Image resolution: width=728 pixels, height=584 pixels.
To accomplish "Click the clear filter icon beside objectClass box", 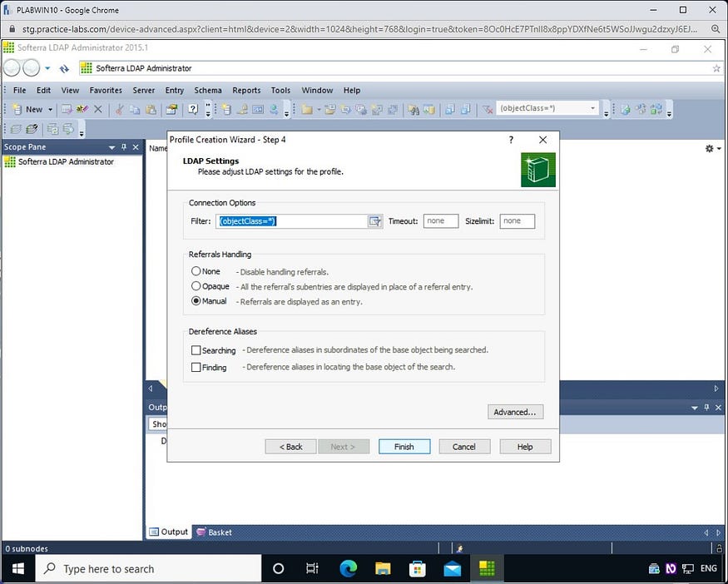I will [x=487, y=109].
